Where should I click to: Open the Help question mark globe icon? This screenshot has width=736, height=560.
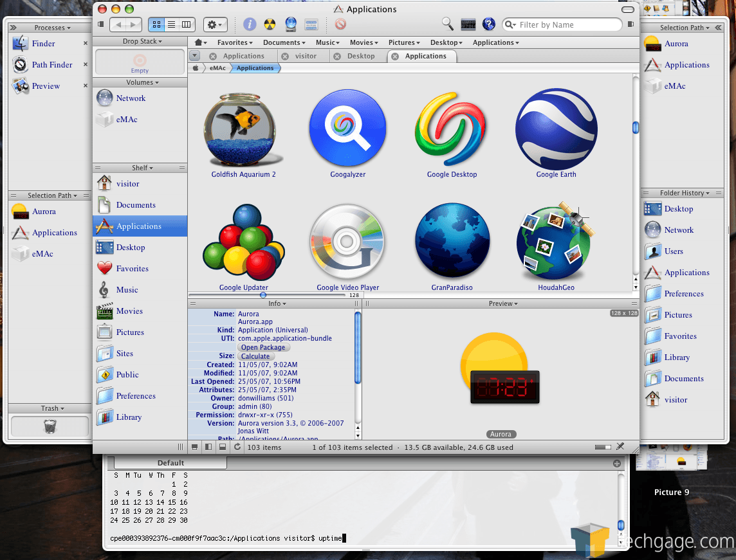point(489,24)
